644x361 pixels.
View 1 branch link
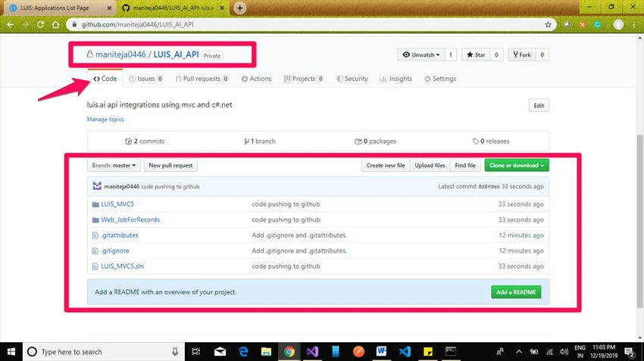[x=260, y=141]
